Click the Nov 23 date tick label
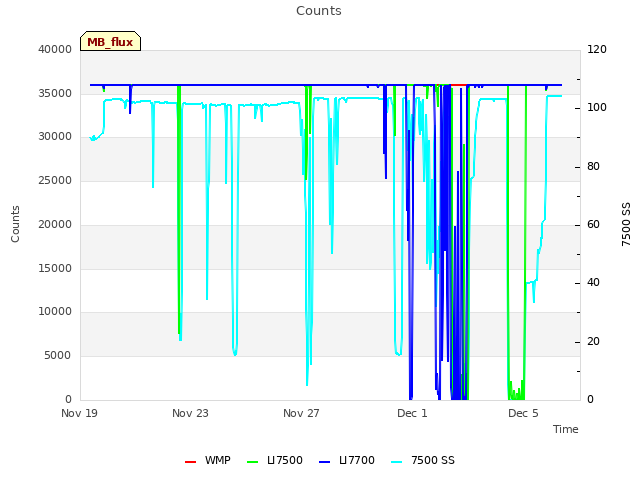 pyautogui.click(x=190, y=413)
